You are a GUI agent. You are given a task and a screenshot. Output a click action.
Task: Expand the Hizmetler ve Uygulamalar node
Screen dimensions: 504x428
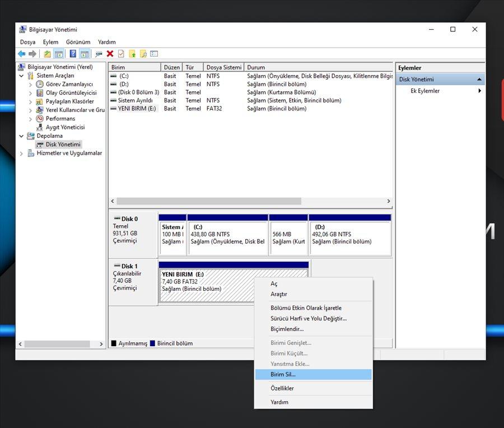point(22,153)
